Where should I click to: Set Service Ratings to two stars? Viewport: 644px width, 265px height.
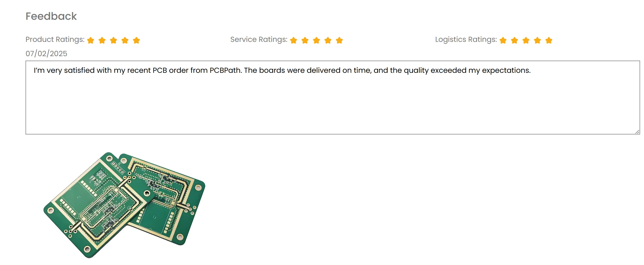tap(305, 40)
